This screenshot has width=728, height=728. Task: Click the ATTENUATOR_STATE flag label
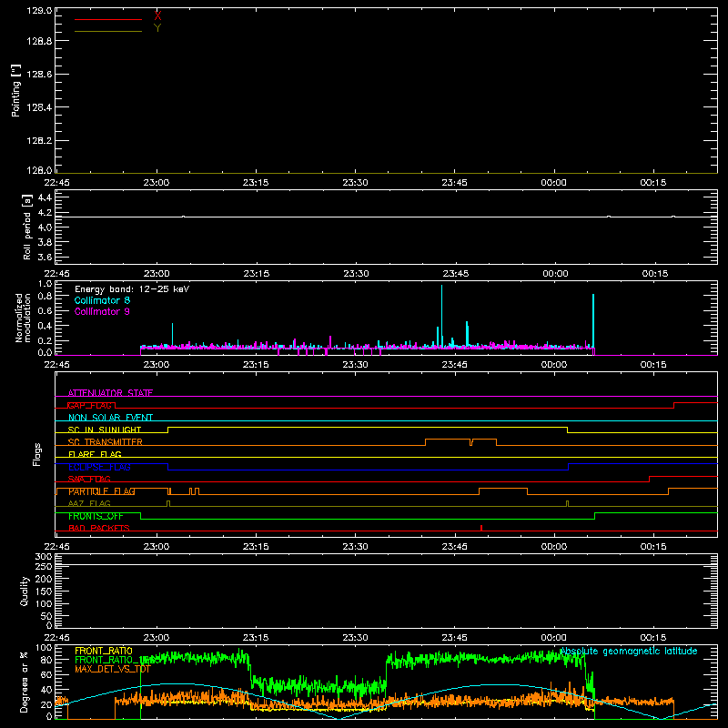[110, 393]
